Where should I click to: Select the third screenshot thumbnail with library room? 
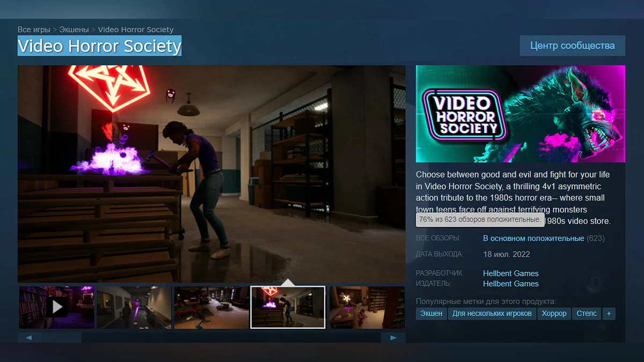point(211,307)
